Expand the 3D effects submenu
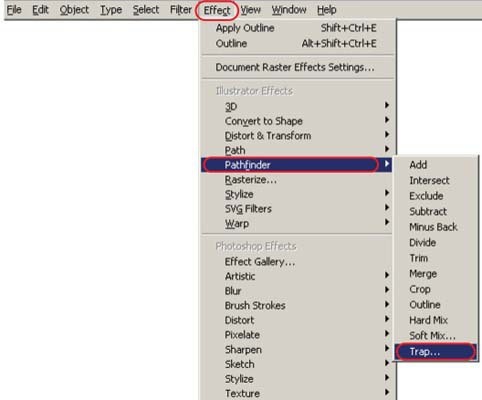Viewport: 482px width, 400px height. 297,106
